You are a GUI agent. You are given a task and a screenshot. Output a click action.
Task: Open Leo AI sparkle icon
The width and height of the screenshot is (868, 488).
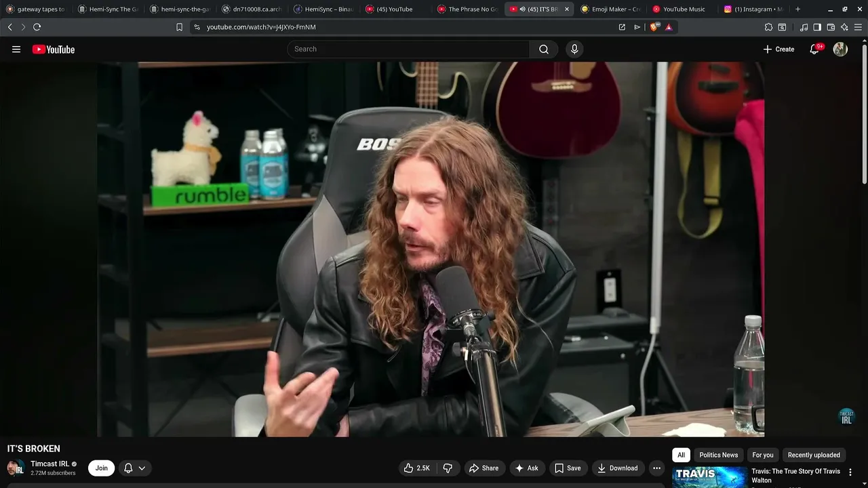point(844,27)
